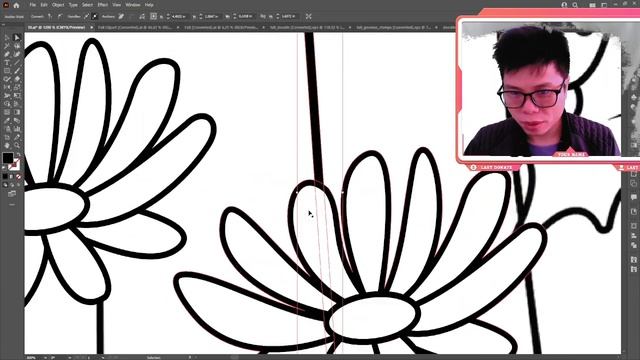Close the first document tab

[x=91, y=27]
